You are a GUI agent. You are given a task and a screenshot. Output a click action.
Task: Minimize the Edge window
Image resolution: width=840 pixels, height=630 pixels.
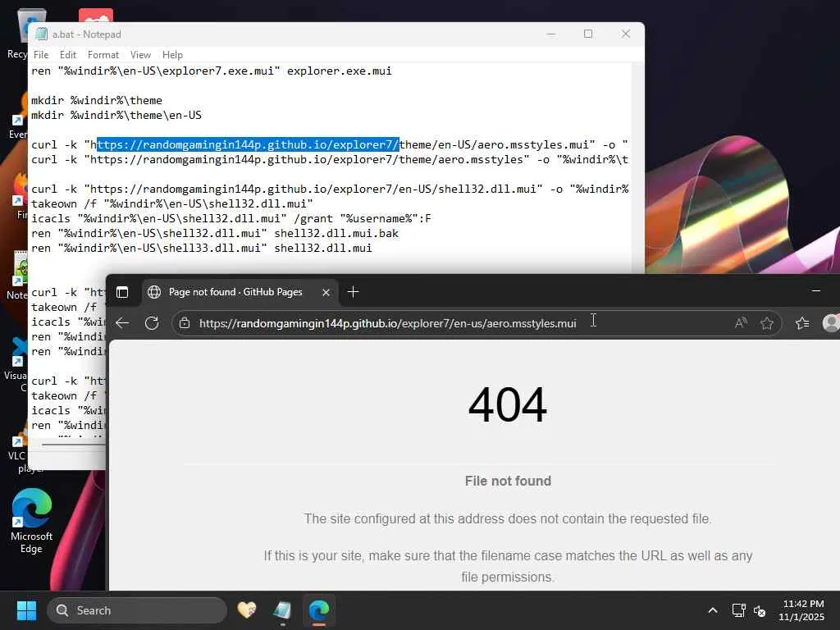[816, 291]
